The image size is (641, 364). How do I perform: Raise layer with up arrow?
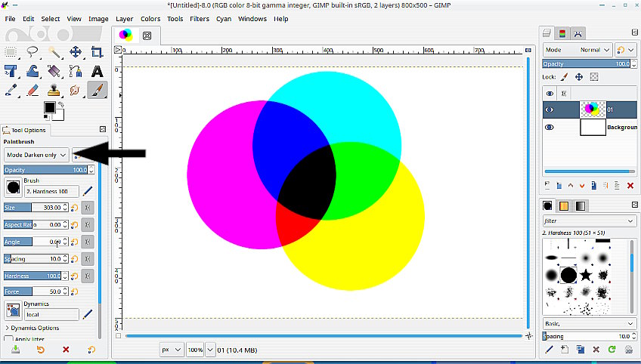click(x=570, y=186)
